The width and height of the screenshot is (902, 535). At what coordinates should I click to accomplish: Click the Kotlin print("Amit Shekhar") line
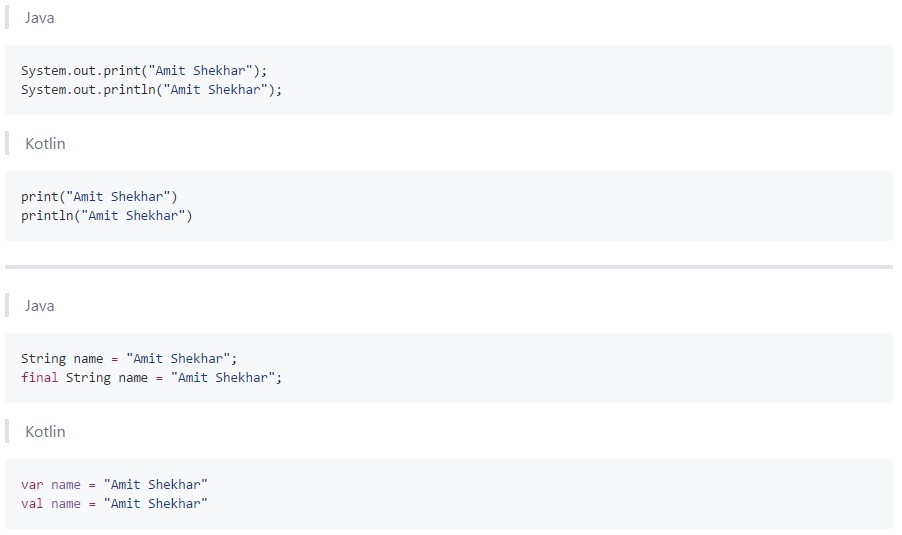click(99, 197)
